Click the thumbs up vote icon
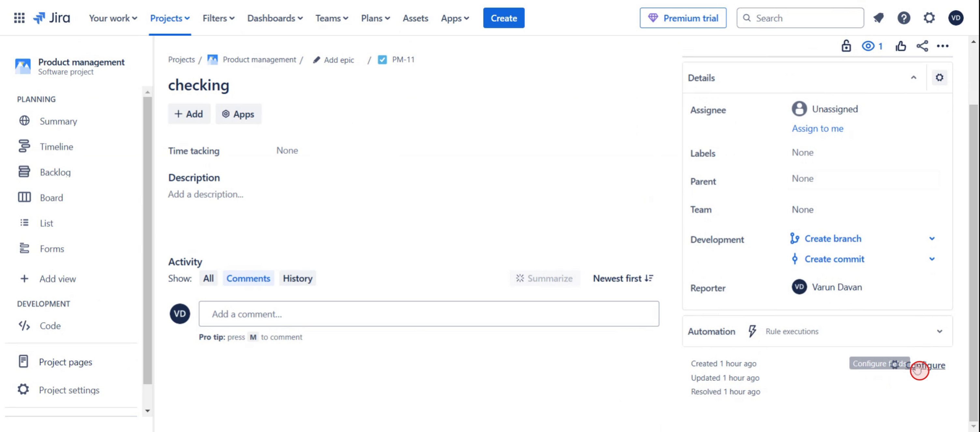The image size is (980, 432). click(900, 46)
